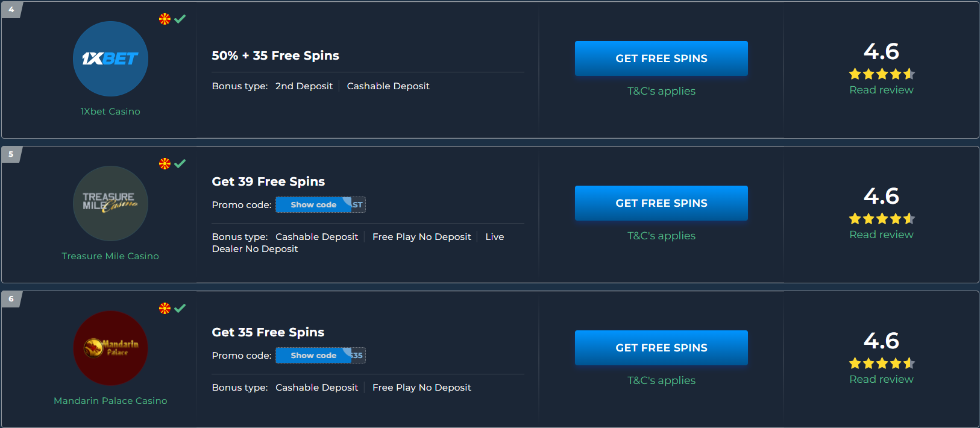Reveal Treasure Mile promo code with Show code
The height and width of the screenshot is (428, 980).
point(314,205)
